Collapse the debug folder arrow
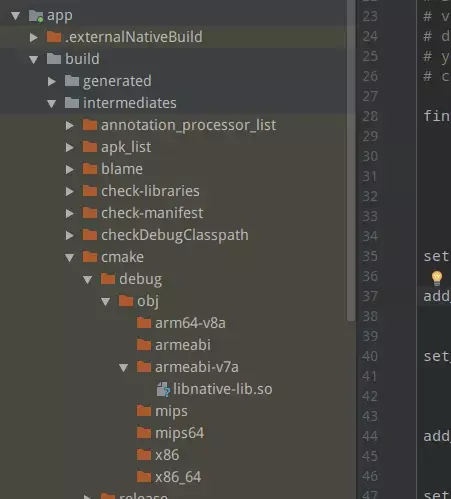This screenshot has height=499, width=451. [x=87, y=280]
